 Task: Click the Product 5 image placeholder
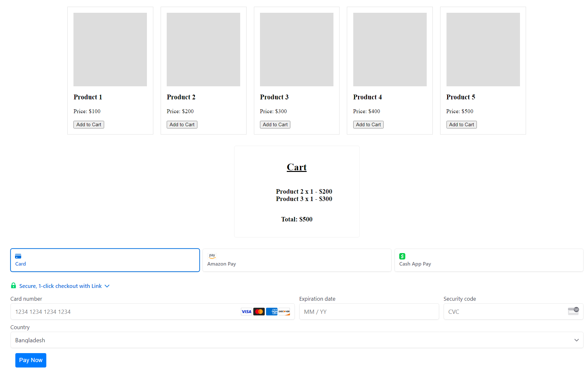(483, 50)
